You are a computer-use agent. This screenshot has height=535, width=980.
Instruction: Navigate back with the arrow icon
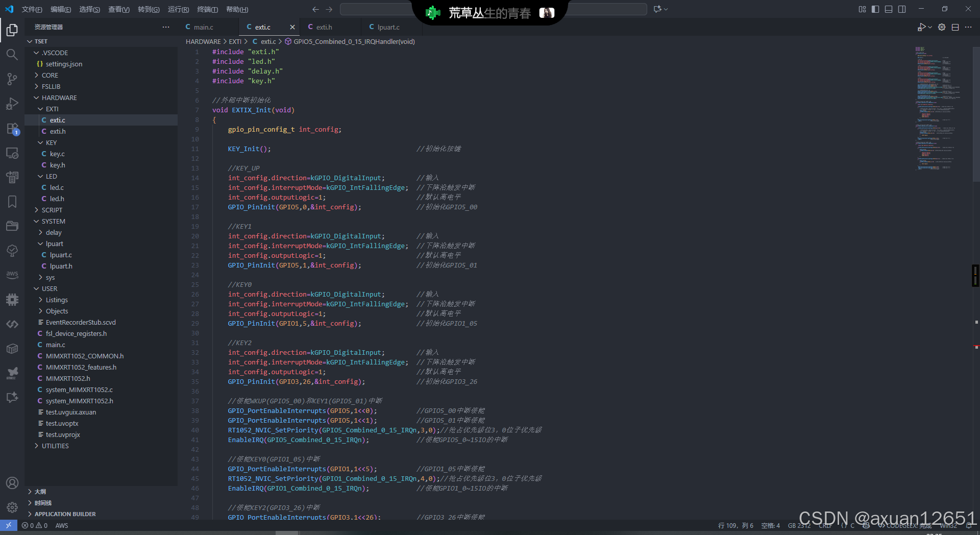point(315,9)
